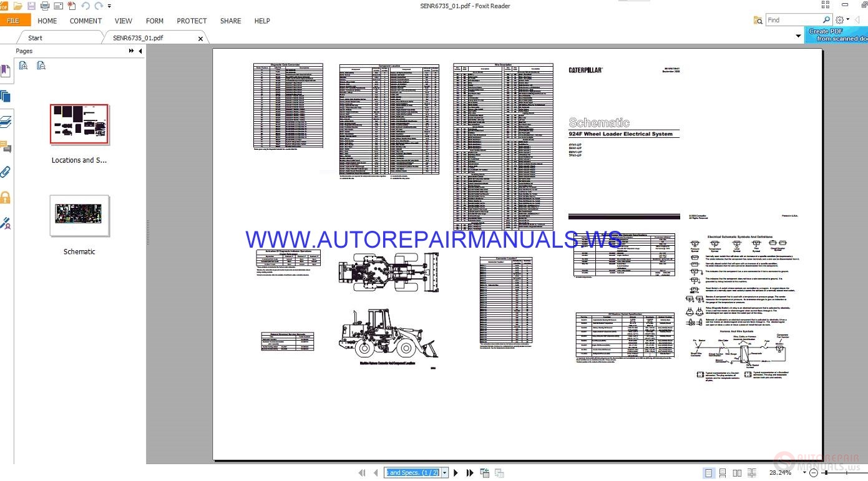This screenshot has width=868, height=481.
Task: Open a file using the folder icon
Action: pos(18,6)
